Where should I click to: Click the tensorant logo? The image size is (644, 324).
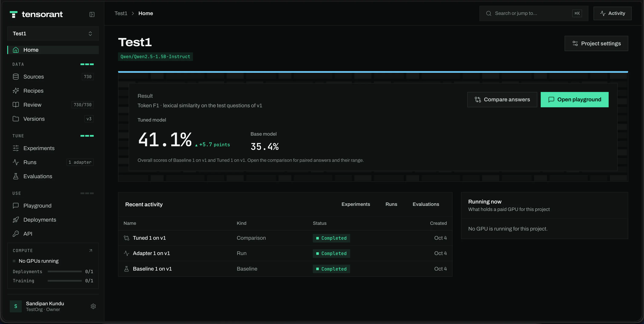(x=36, y=14)
